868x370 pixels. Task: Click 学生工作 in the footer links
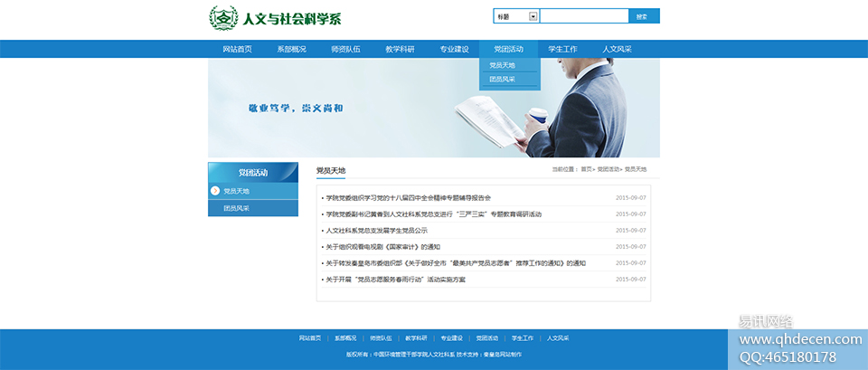[523, 337]
